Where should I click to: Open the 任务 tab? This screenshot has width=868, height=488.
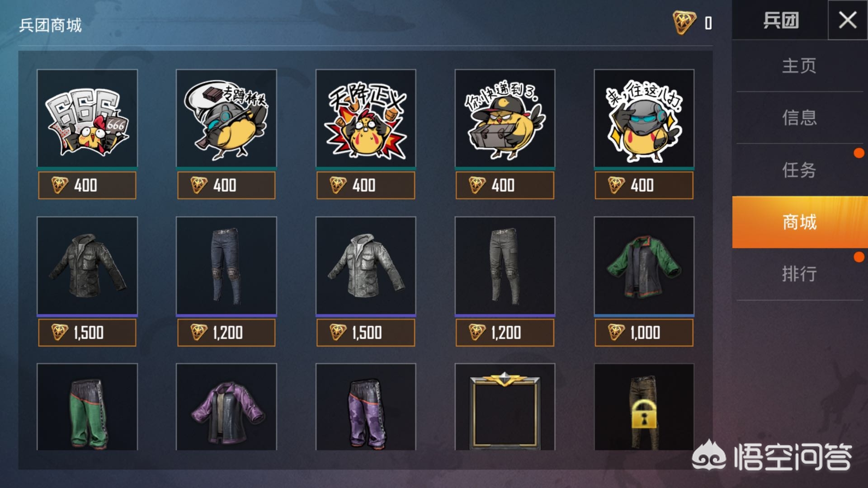[800, 170]
